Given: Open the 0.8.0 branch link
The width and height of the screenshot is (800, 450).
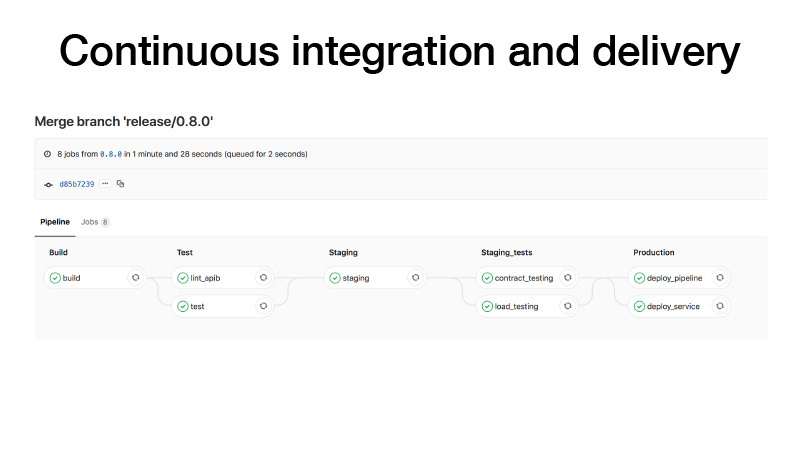Looking at the screenshot, I should (111, 154).
